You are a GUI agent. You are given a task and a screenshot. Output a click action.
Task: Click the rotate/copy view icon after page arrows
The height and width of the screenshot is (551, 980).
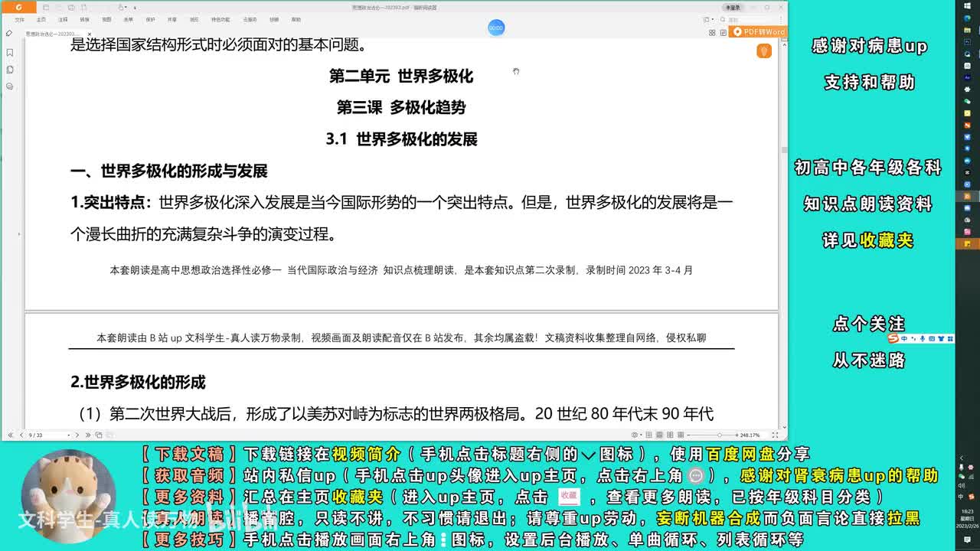[x=99, y=435]
